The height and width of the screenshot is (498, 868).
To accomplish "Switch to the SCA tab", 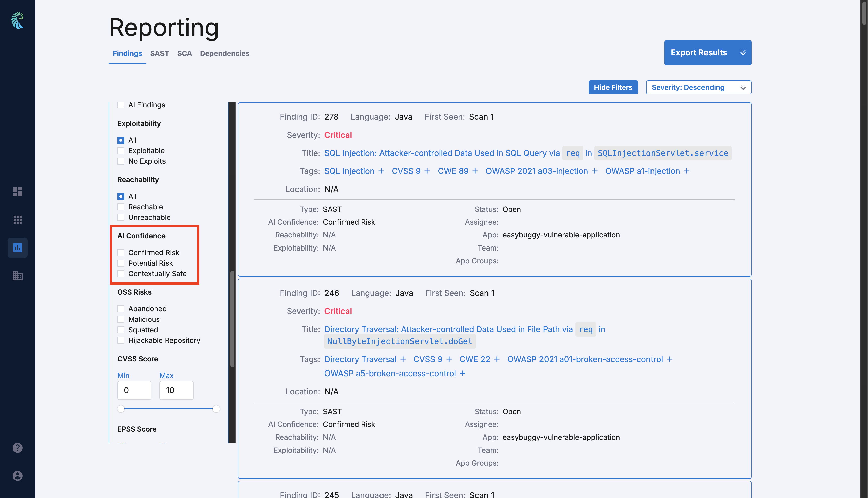I will [x=184, y=54].
